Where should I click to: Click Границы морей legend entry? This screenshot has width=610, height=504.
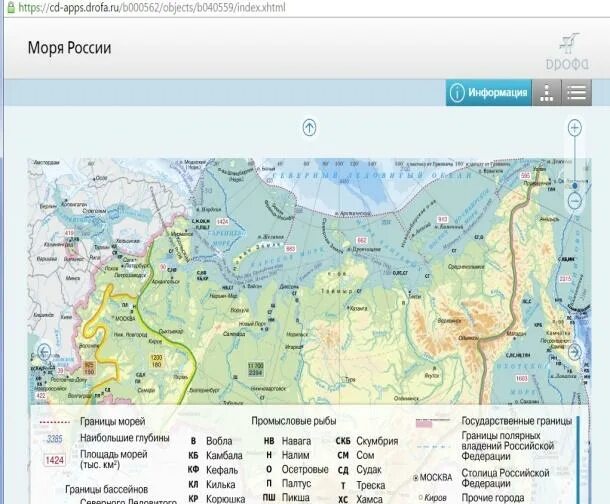[x=112, y=421]
